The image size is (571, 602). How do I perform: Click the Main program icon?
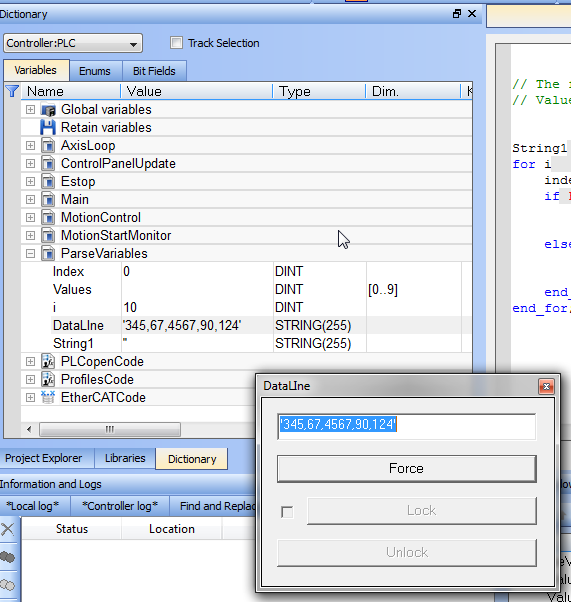pyautogui.click(x=48, y=200)
